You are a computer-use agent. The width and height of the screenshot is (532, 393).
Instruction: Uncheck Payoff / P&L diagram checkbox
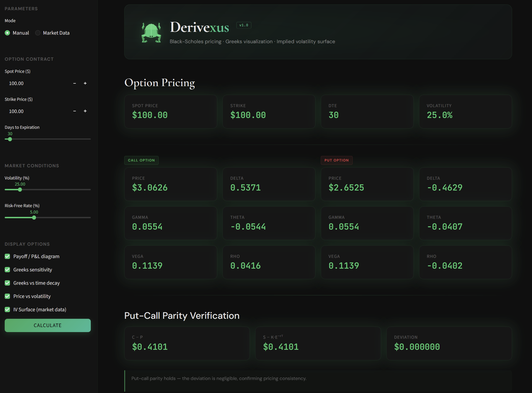[7, 256]
